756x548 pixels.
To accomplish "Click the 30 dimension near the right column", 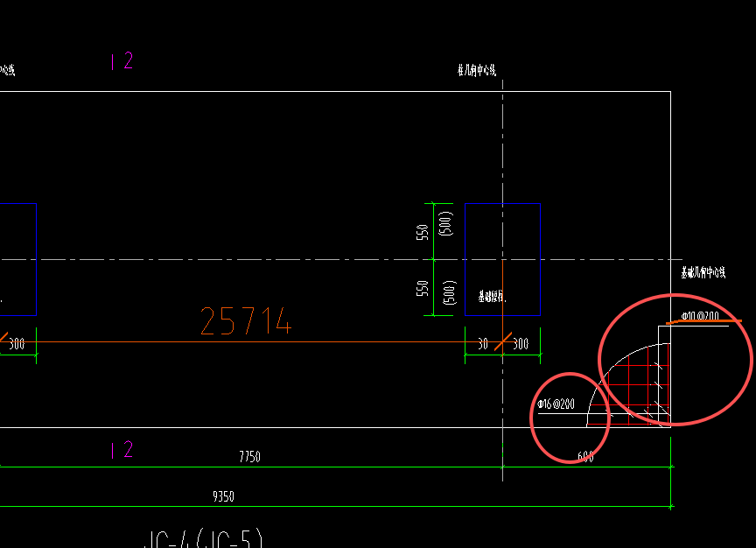I will (x=483, y=344).
